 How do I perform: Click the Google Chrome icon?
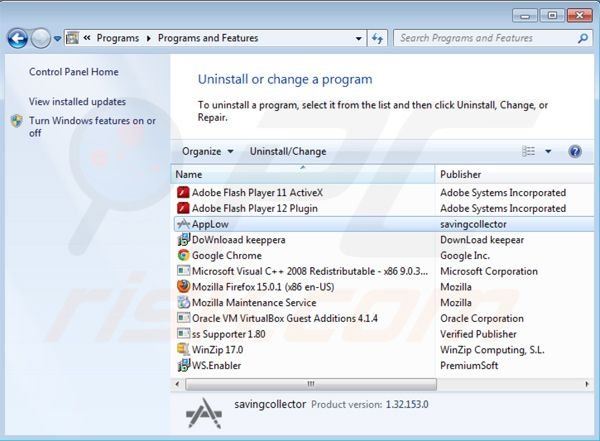pyautogui.click(x=183, y=255)
